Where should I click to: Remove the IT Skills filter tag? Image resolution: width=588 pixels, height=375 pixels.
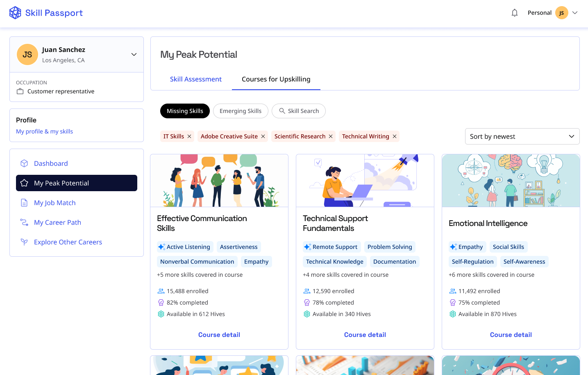[189, 136]
